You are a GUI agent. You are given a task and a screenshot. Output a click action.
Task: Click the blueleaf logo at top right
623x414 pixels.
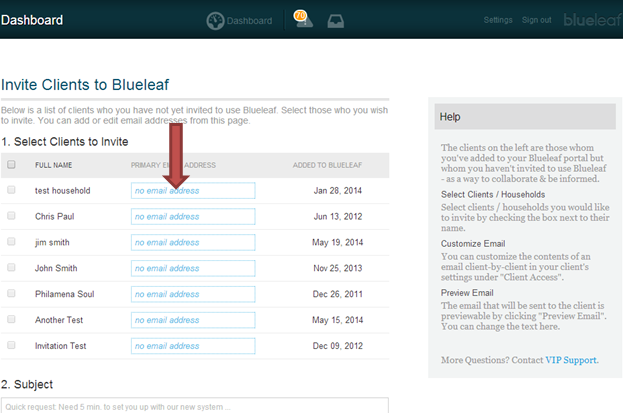coord(592,19)
